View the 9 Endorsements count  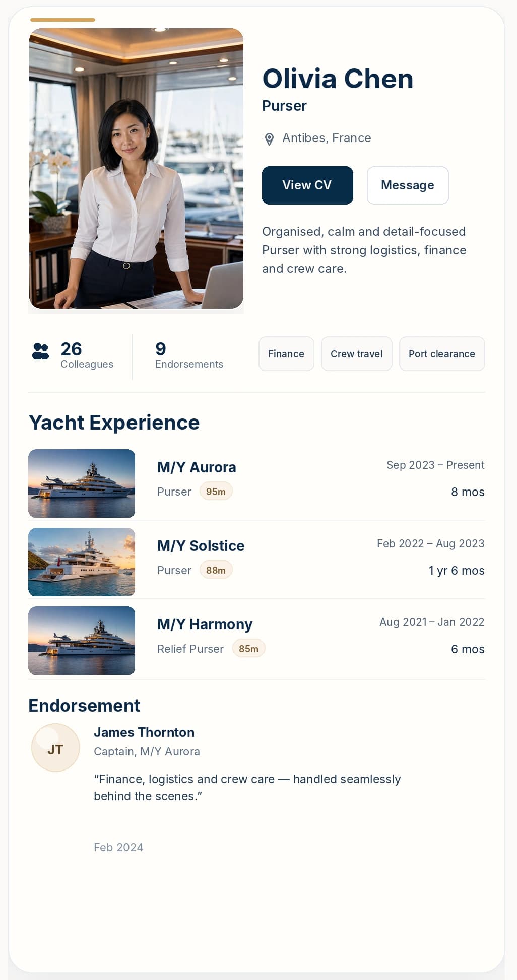click(x=189, y=356)
